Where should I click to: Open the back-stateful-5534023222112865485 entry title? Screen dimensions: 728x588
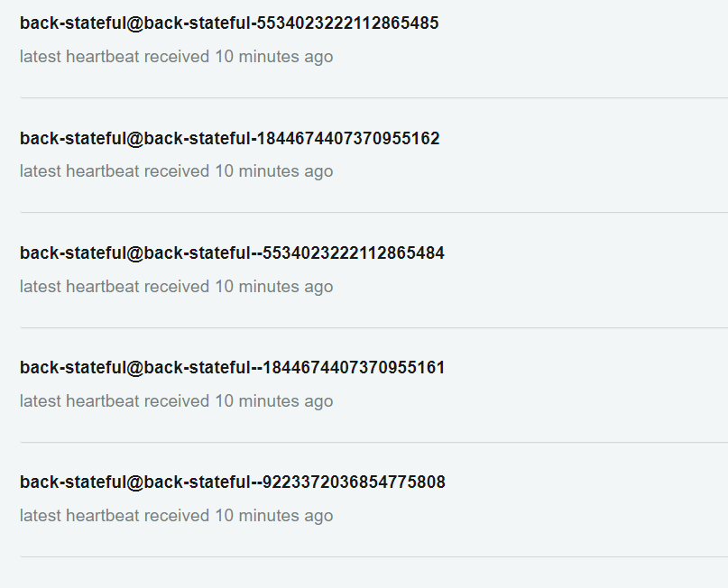click(x=229, y=23)
